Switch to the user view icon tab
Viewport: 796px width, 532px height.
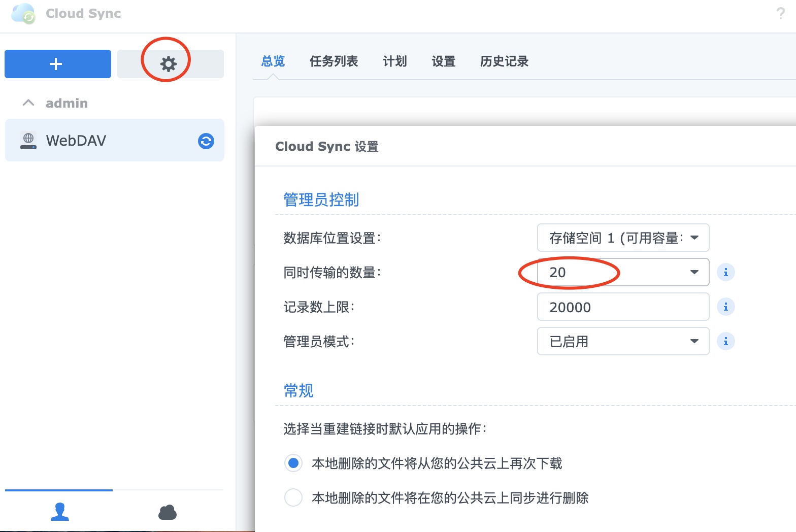[59, 512]
